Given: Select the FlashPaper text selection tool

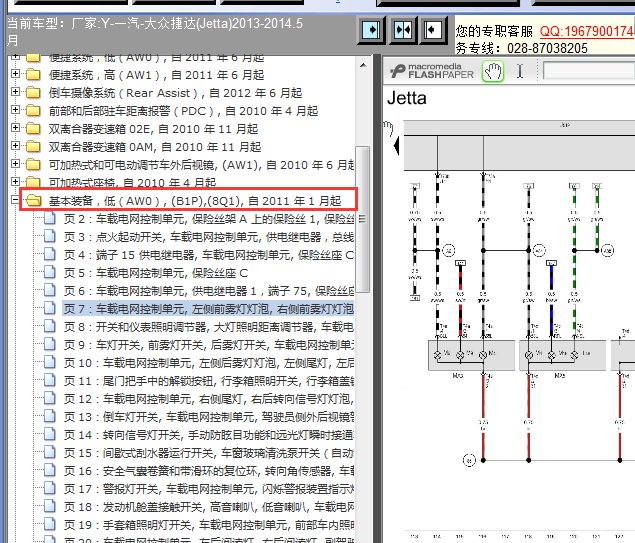Looking at the screenshot, I should [x=520, y=71].
